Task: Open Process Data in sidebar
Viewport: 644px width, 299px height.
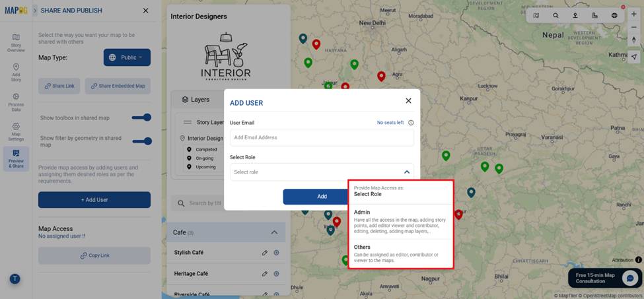Action: [16, 102]
